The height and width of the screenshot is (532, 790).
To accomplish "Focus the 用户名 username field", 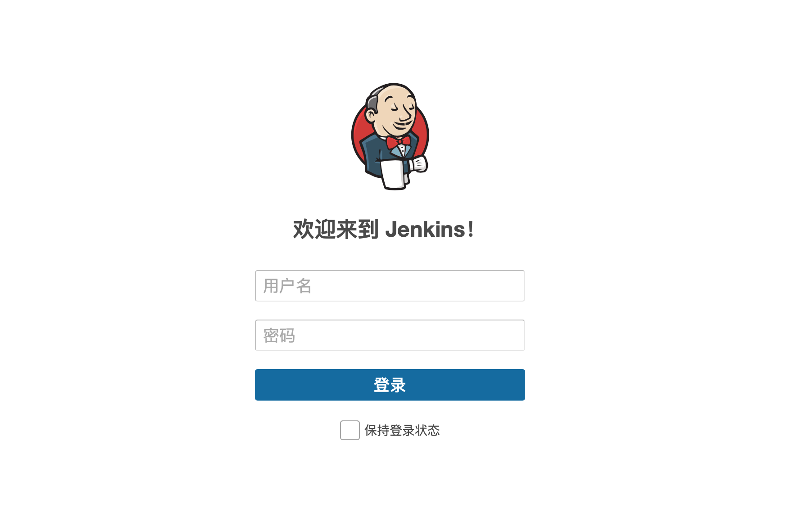I will coord(390,286).
